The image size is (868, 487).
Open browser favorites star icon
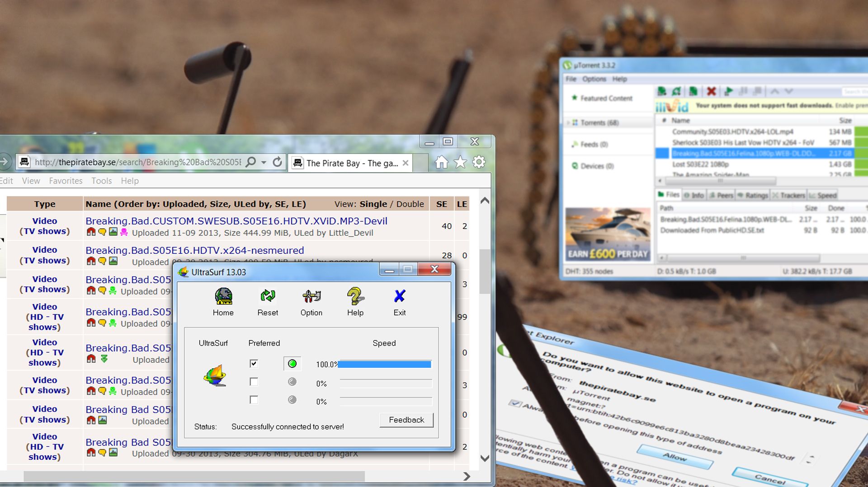pyautogui.click(x=460, y=162)
